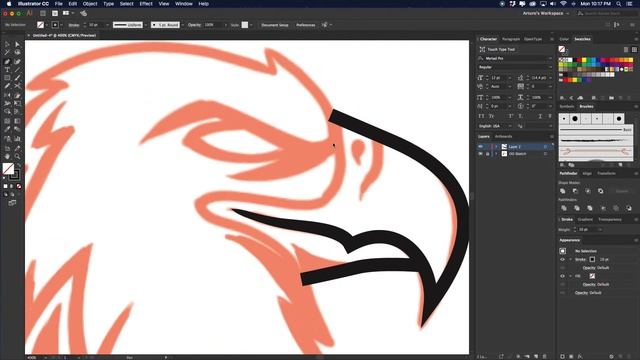Open the Uniform variable width profile dropdown
Image resolution: width=640 pixels, height=360 pixels.
tap(146, 25)
